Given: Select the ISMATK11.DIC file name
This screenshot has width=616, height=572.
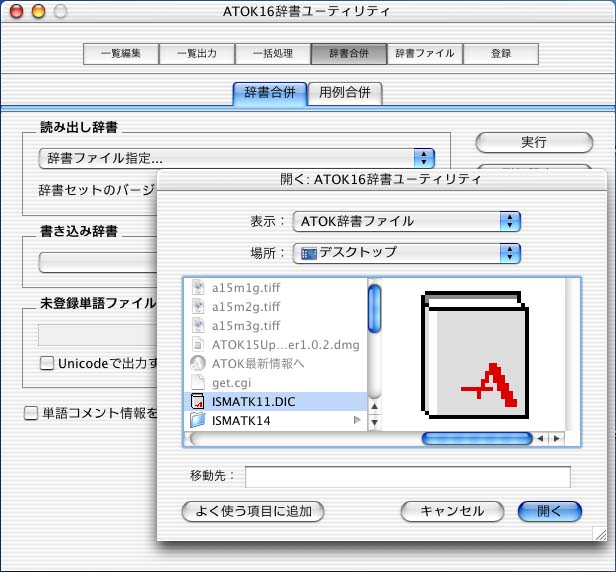Looking at the screenshot, I should click(x=253, y=402).
